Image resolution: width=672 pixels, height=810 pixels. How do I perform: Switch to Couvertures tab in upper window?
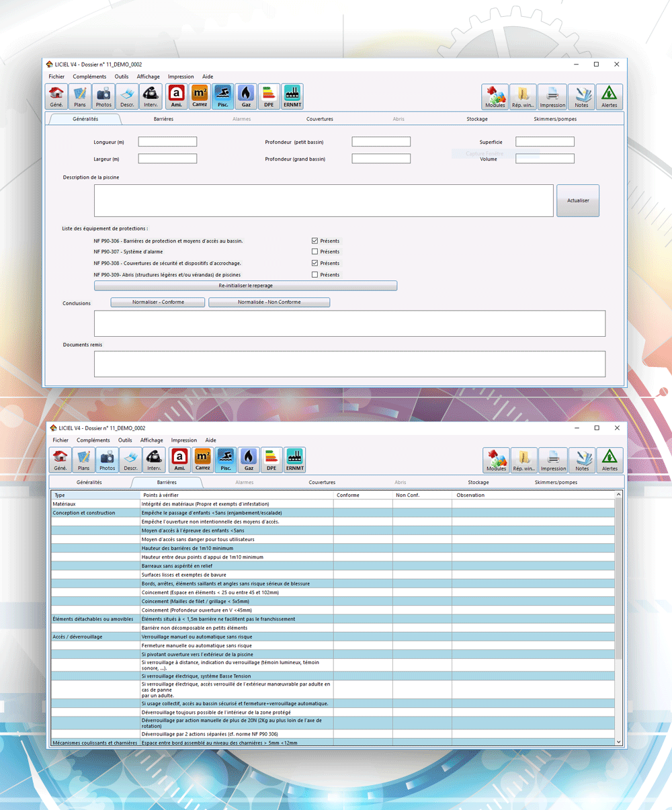pyautogui.click(x=320, y=119)
